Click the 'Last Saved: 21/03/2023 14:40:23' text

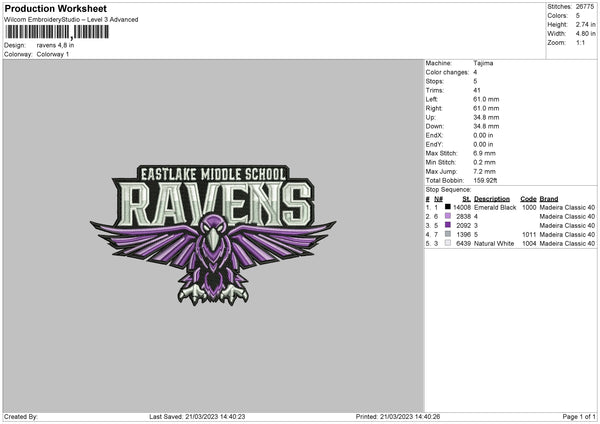[x=197, y=416]
